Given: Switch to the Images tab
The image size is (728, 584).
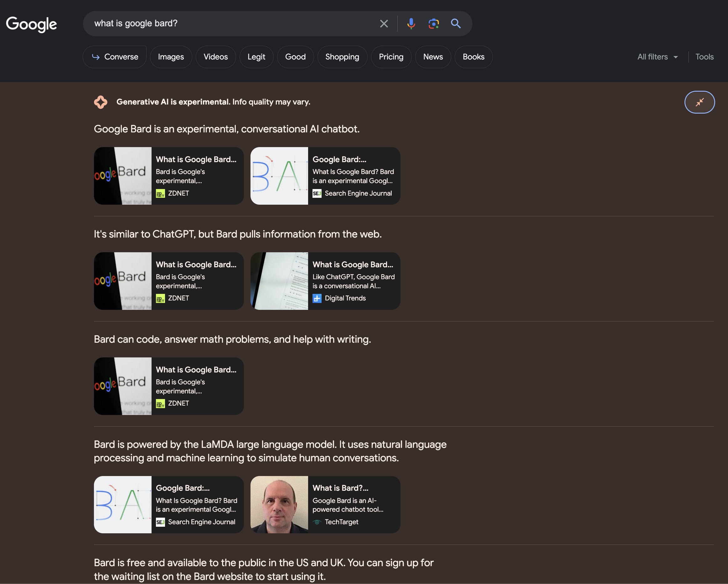Looking at the screenshot, I should point(171,57).
